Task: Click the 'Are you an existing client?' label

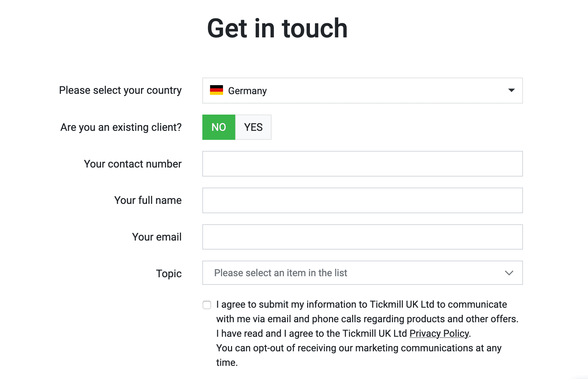Action: pyautogui.click(x=121, y=127)
